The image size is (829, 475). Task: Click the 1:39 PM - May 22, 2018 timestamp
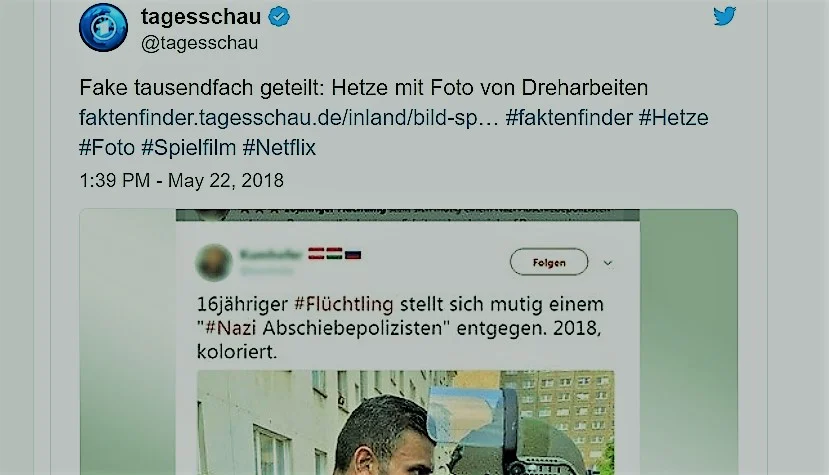[x=181, y=180]
